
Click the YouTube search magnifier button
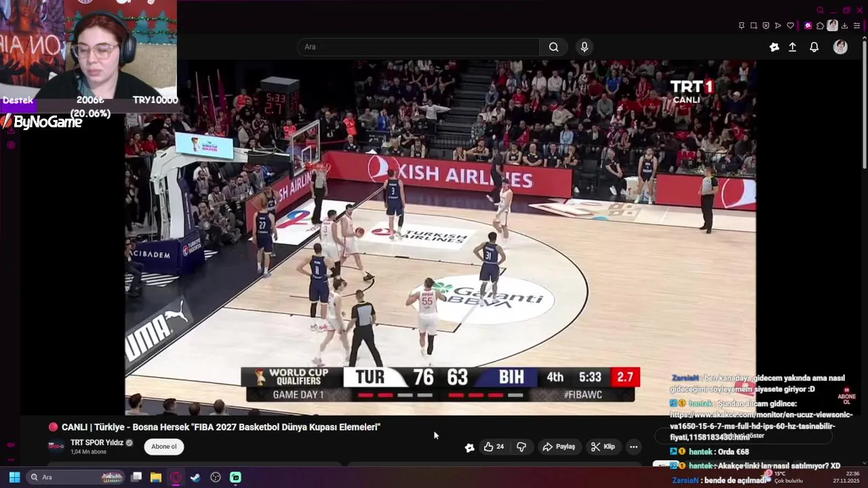tap(554, 47)
